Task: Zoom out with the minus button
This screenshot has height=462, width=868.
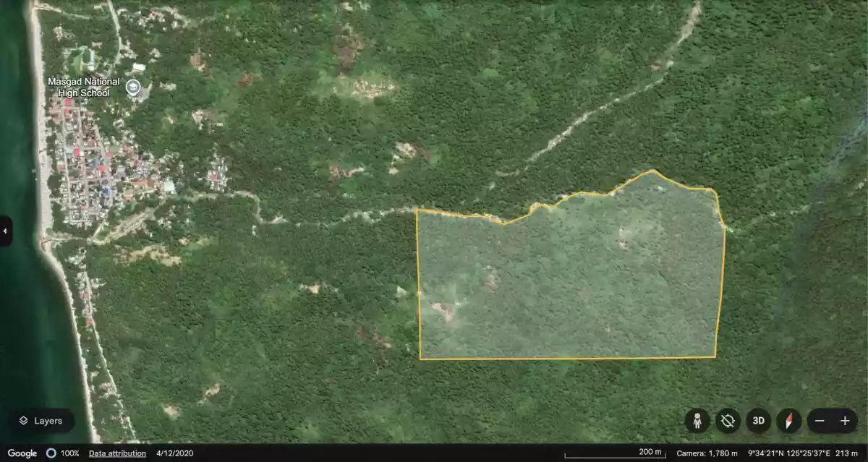Action: 820,421
